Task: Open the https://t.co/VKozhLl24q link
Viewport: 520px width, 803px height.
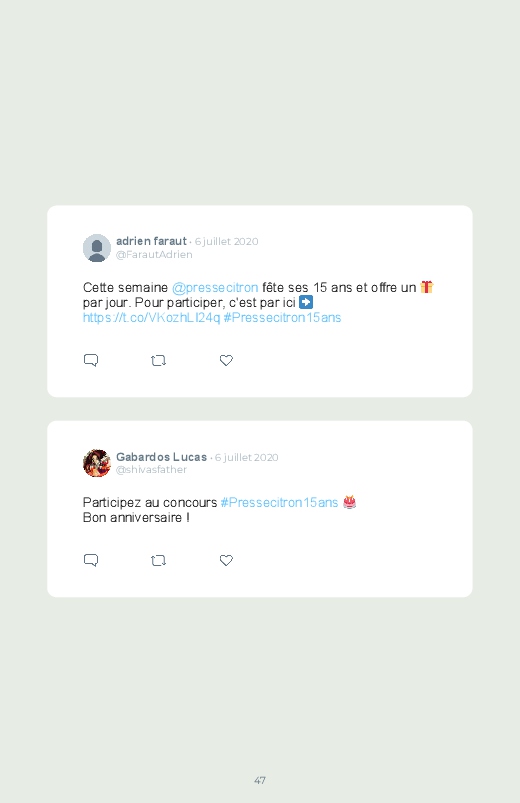Action: [151, 318]
